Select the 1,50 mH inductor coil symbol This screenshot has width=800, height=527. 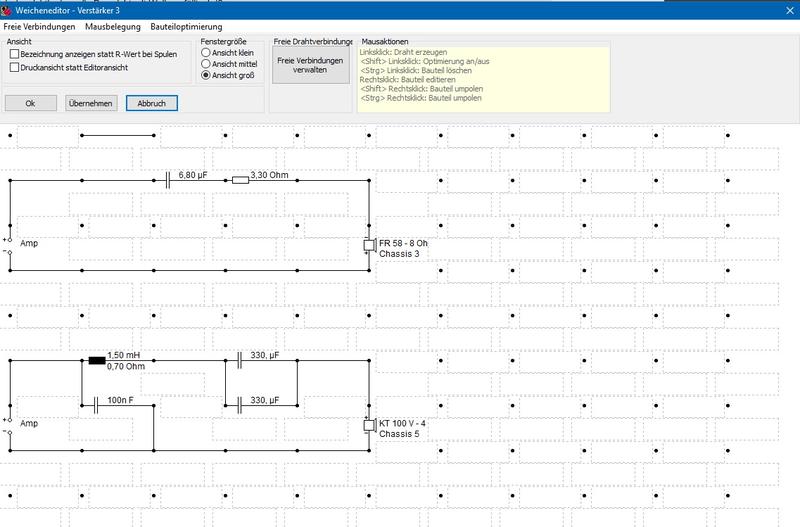click(x=96, y=360)
